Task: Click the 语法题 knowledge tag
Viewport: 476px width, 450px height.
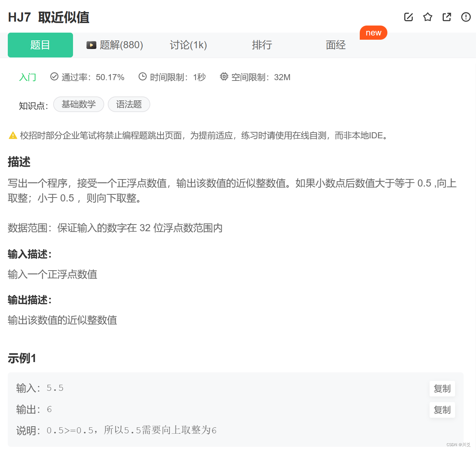Action: tap(129, 104)
